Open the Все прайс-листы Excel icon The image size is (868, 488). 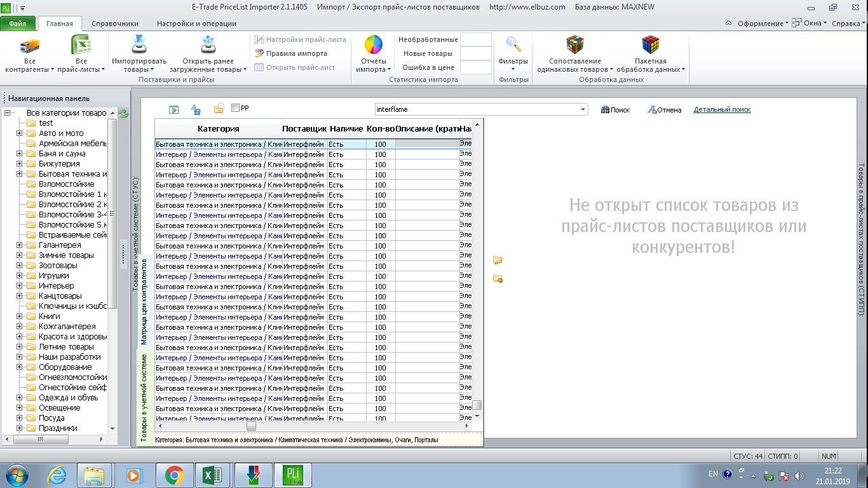tap(81, 46)
